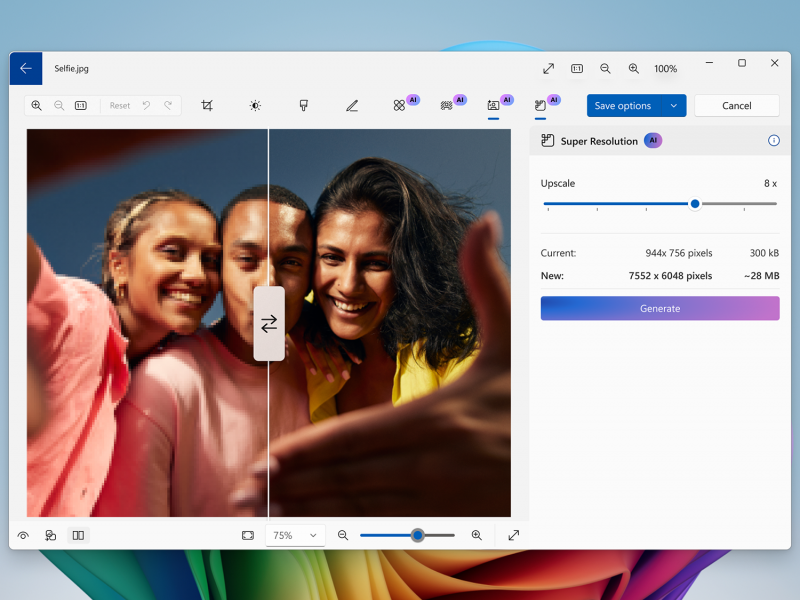Click the actual size 1:1 toolbar button
The width and height of the screenshot is (800, 600).
tap(80, 105)
